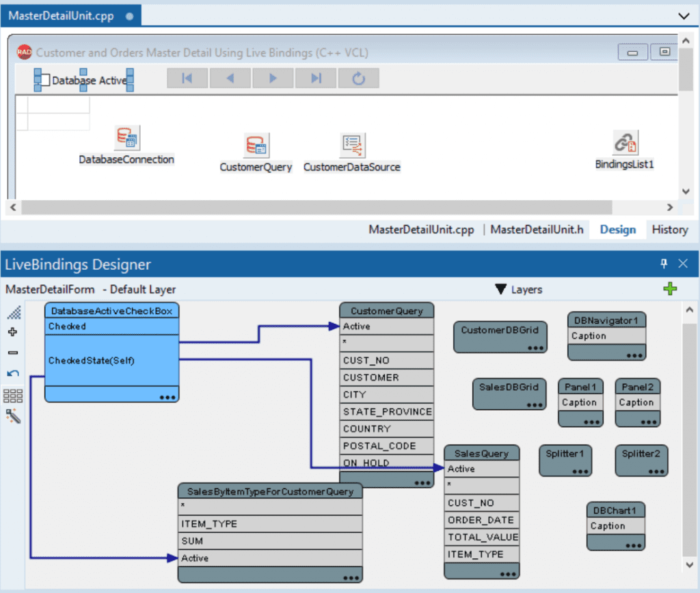
Task: Switch to MasterDetailUnit.cpp code view
Action: pyautogui.click(x=421, y=230)
